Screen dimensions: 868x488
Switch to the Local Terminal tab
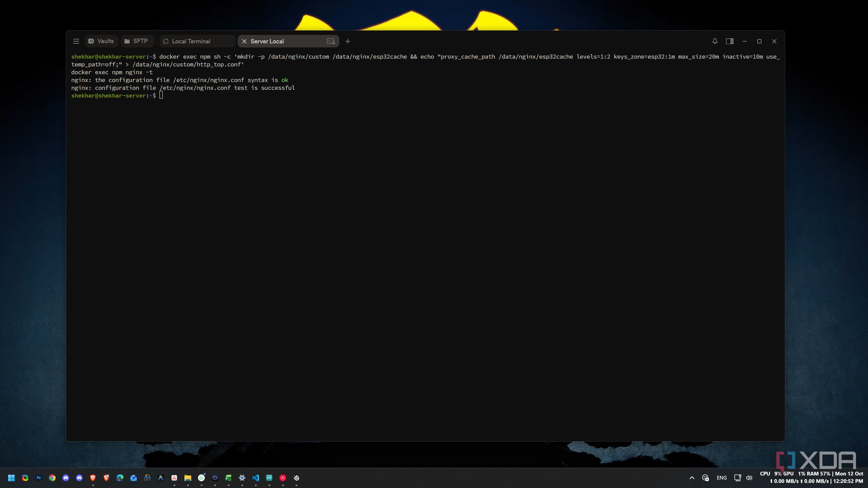click(x=197, y=41)
